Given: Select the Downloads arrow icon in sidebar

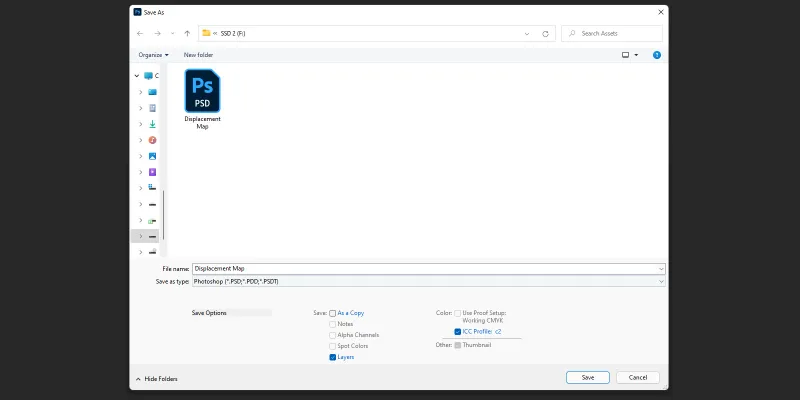Looking at the screenshot, I should [152, 124].
